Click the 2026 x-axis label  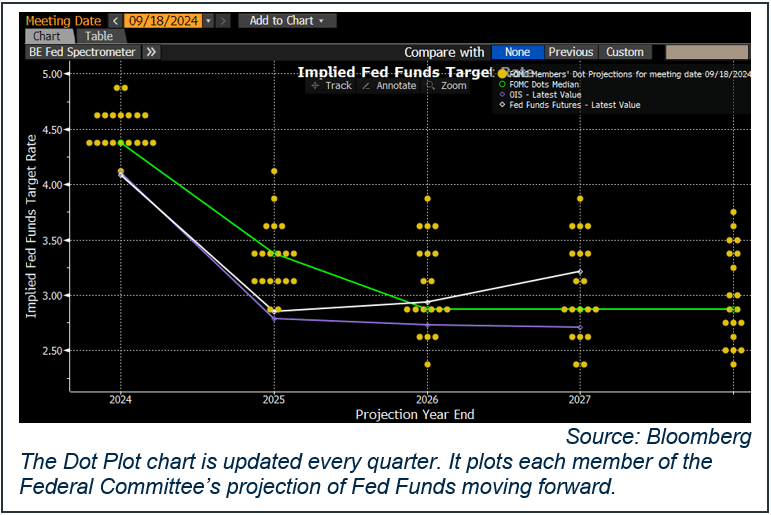tap(427, 399)
